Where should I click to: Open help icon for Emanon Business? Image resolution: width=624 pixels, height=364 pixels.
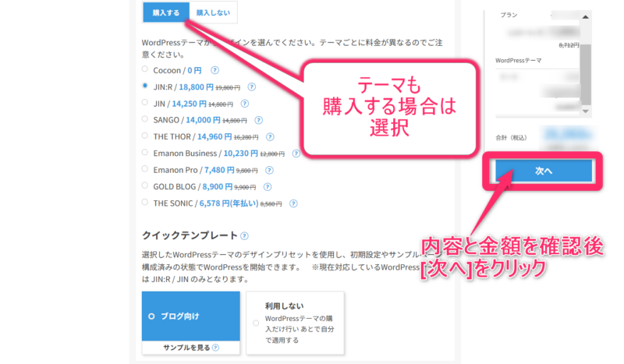(x=296, y=154)
